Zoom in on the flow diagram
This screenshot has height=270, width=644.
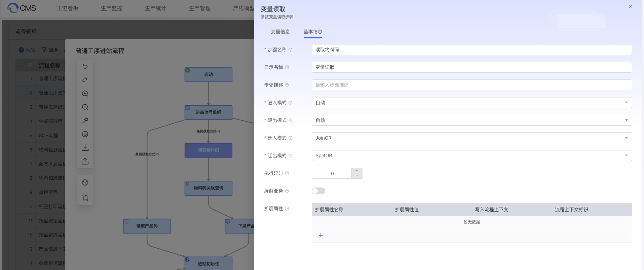point(85,93)
